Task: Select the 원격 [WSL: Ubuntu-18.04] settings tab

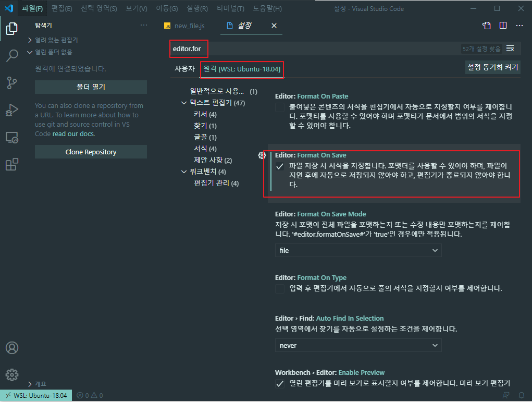Action: [x=242, y=69]
